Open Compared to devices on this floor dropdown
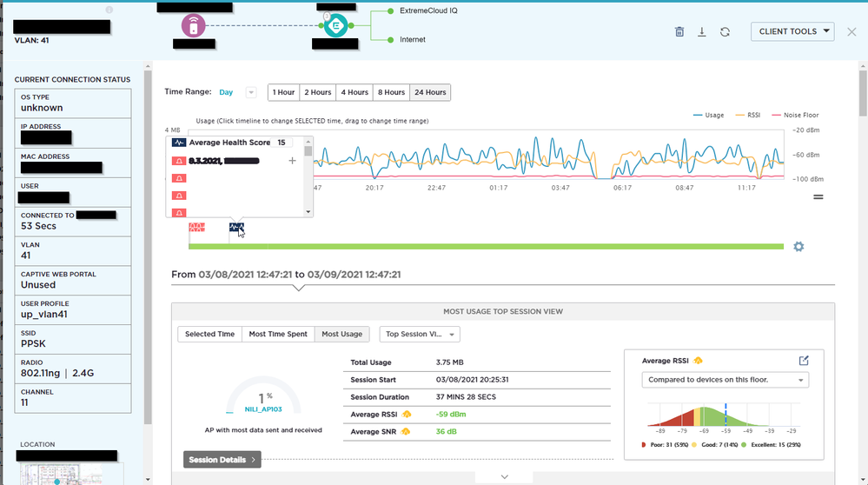Screen dimensions: 868x485 726,380
